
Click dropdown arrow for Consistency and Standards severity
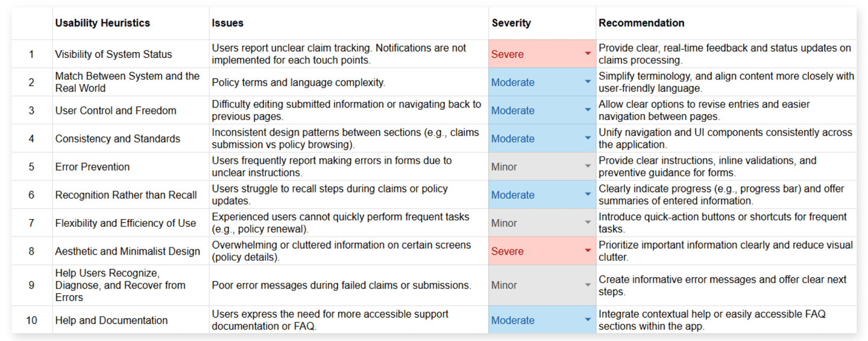(x=588, y=138)
